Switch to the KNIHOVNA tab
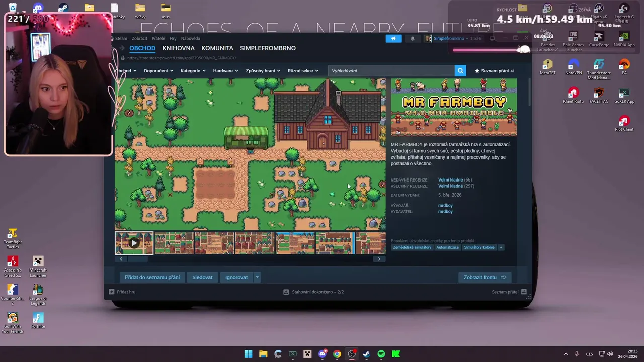This screenshot has width=644, height=362. tap(179, 48)
